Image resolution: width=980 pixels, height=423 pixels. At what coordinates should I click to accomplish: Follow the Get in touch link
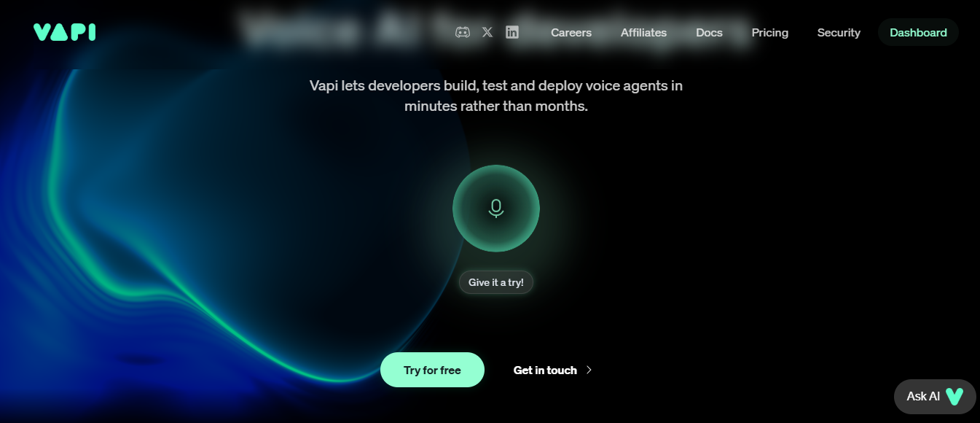click(545, 370)
